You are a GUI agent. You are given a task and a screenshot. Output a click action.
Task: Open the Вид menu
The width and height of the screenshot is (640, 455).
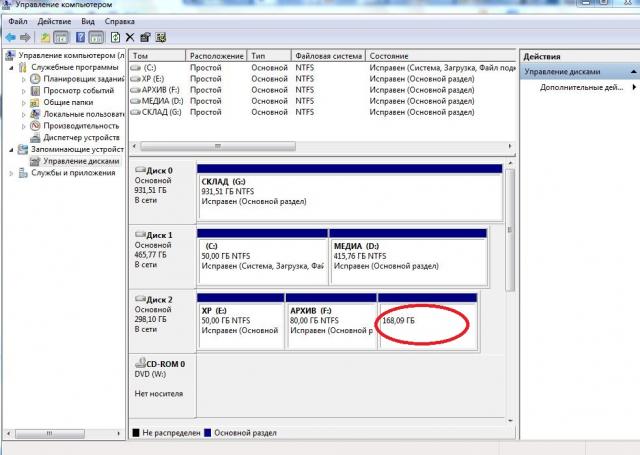(x=88, y=21)
